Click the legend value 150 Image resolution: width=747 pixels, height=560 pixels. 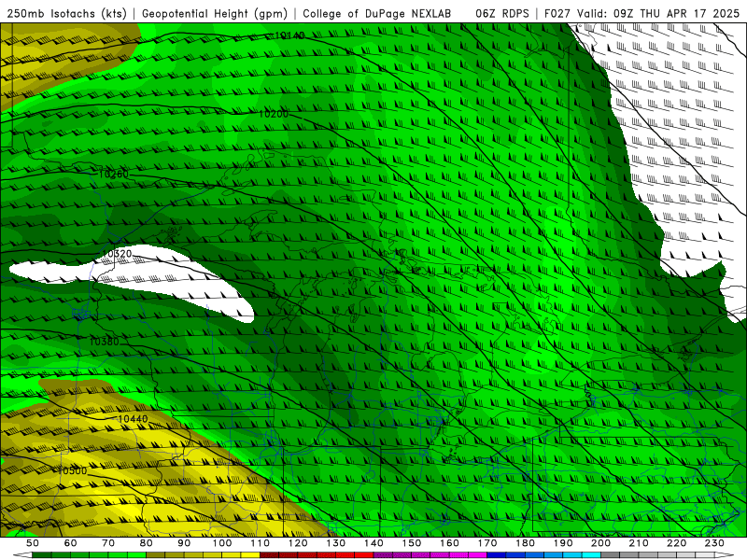pyautogui.click(x=412, y=543)
